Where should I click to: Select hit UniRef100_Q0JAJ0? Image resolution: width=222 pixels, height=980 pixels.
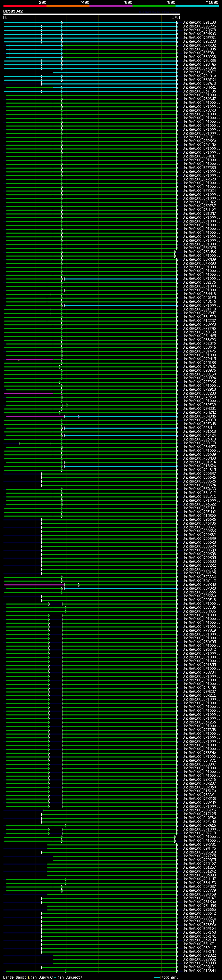tap(199, 76)
